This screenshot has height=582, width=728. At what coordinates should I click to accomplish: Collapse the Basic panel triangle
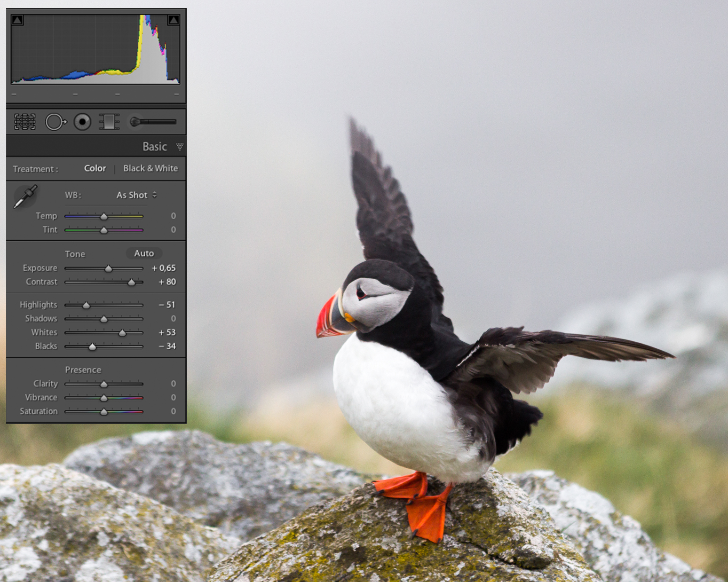click(x=180, y=147)
